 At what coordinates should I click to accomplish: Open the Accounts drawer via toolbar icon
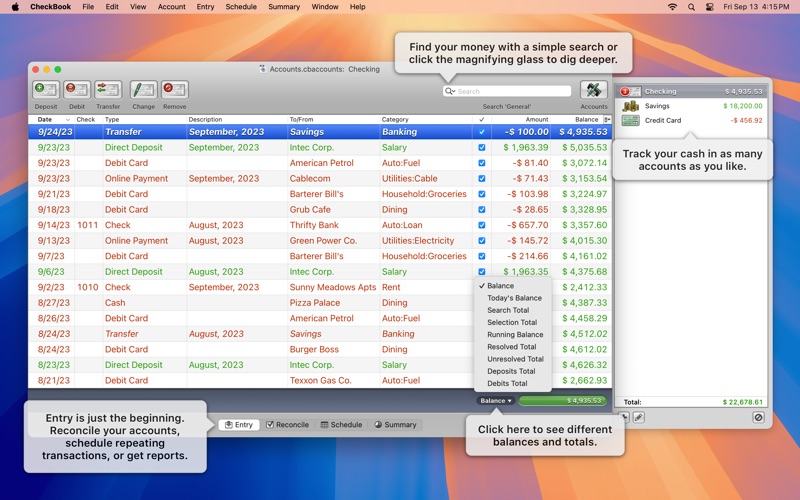click(594, 90)
